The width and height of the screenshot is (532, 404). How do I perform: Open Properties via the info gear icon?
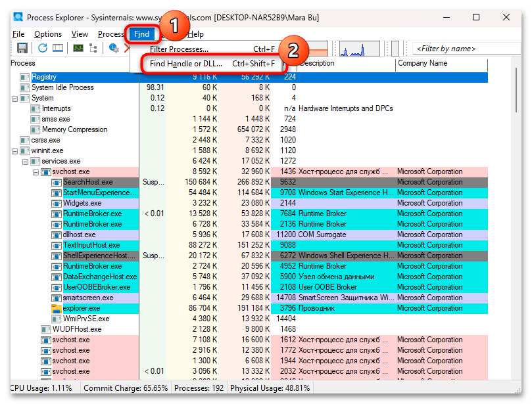click(x=114, y=48)
